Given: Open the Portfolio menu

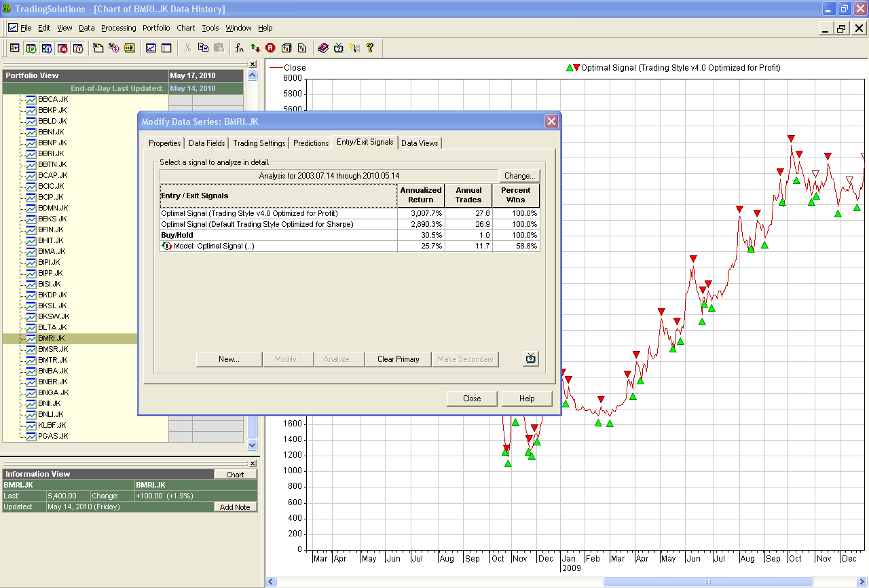Looking at the screenshot, I should coord(156,28).
